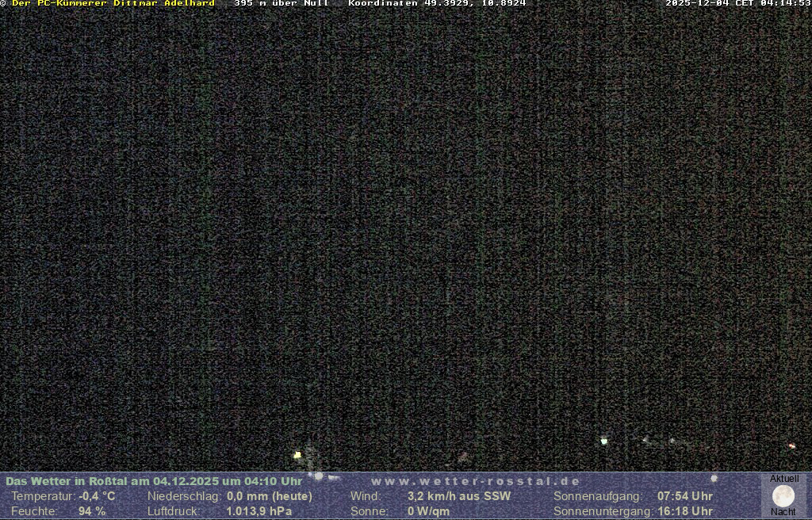Click the yellow light in the webcam image
This screenshot has width=812, height=520.
(297, 455)
